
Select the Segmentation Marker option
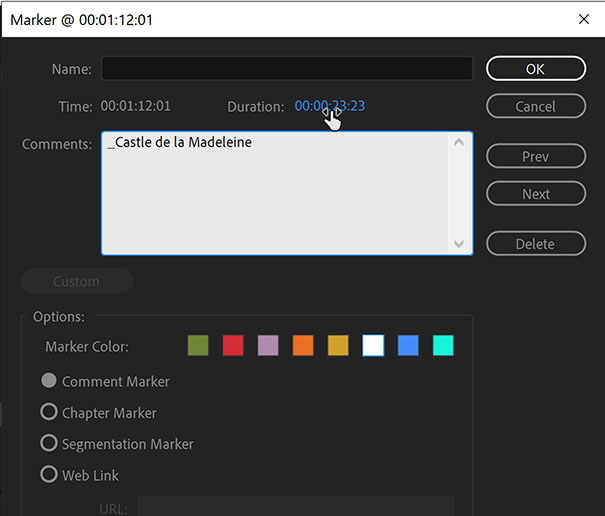tap(48, 443)
